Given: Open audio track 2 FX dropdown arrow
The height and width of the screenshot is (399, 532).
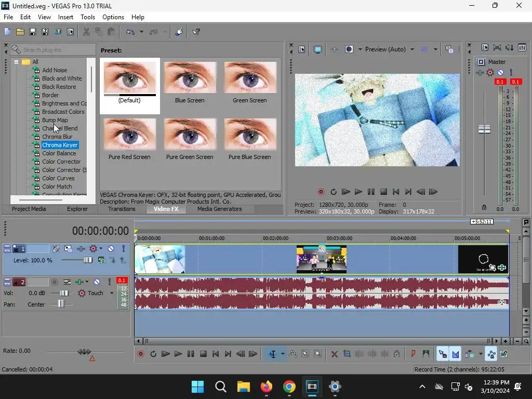Looking at the screenshot, I should pos(87,282).
